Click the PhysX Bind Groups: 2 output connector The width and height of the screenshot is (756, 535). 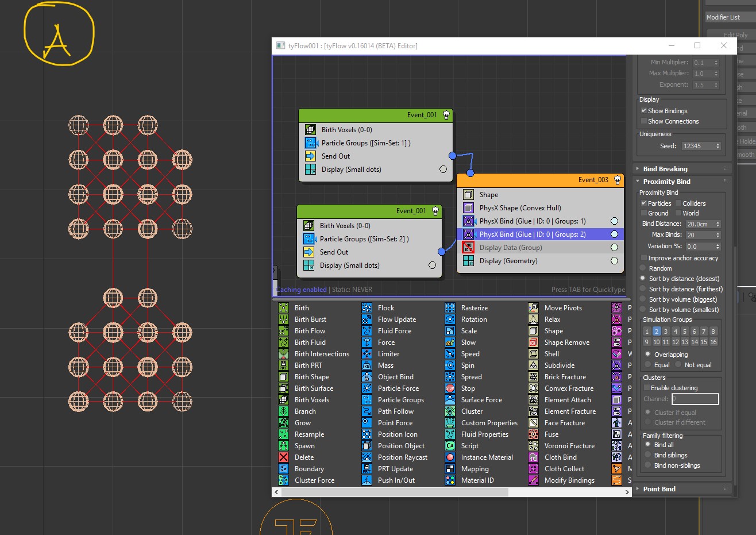pos(614,234)
